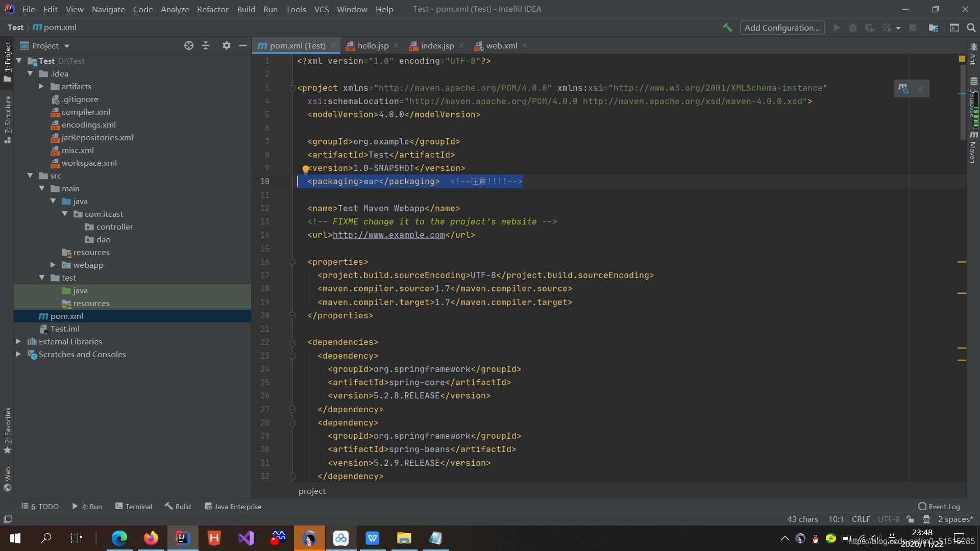Collapse all nodes in the Project panel
This screenshot has height=551, width=980.
coord(206,45)
